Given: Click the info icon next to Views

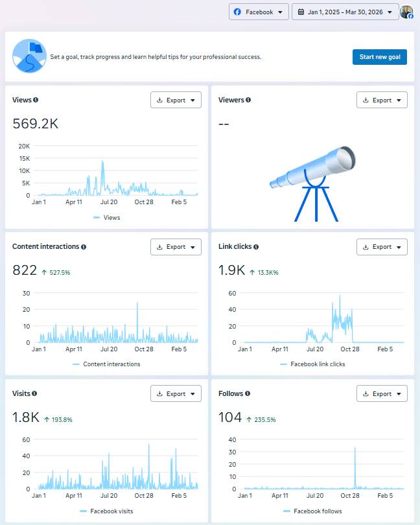Looking at the screenshot, I should pos(36,100).
